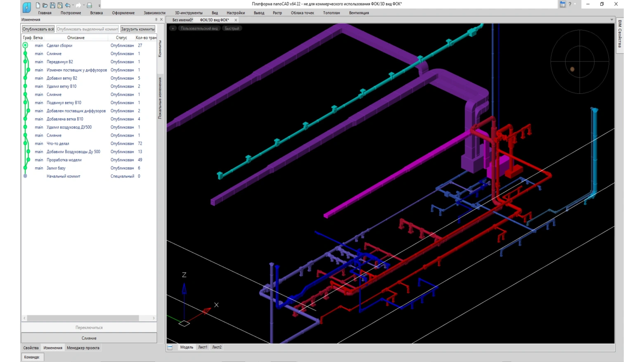Click the interface layout icon beside Help
Screen dimensions: 644x362
click(x=562, y=4)
